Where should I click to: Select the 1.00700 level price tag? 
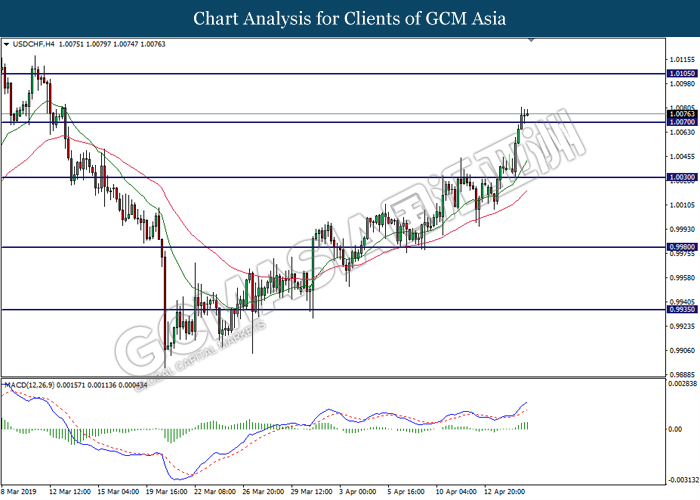682,123
